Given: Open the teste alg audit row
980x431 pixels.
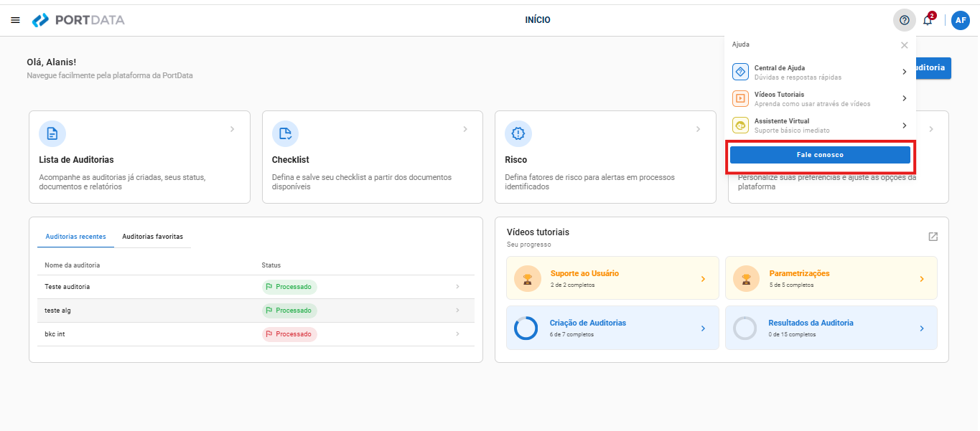Looking at the screenshot, I should coord(256,311).
